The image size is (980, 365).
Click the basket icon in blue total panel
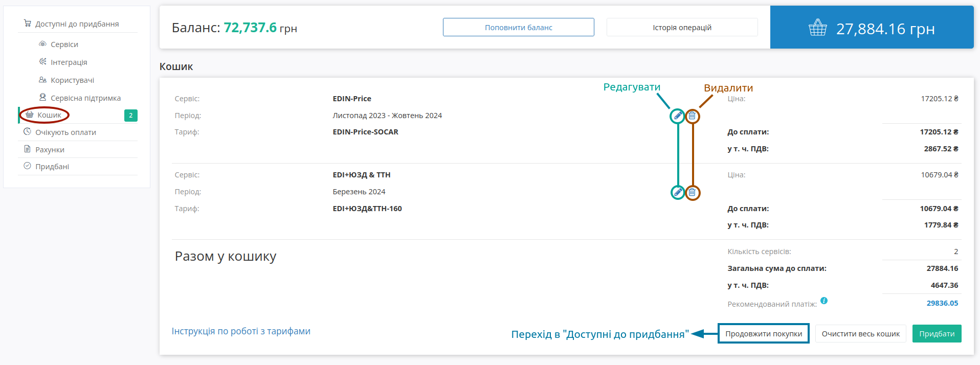tap(817, 28)
